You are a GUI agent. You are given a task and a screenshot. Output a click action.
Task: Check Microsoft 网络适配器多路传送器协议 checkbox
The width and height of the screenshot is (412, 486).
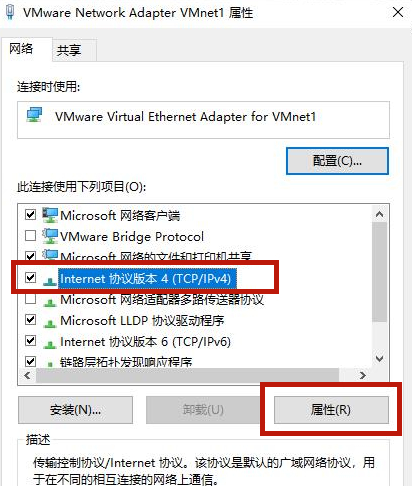pyautogui.click(x=31, y=299)
